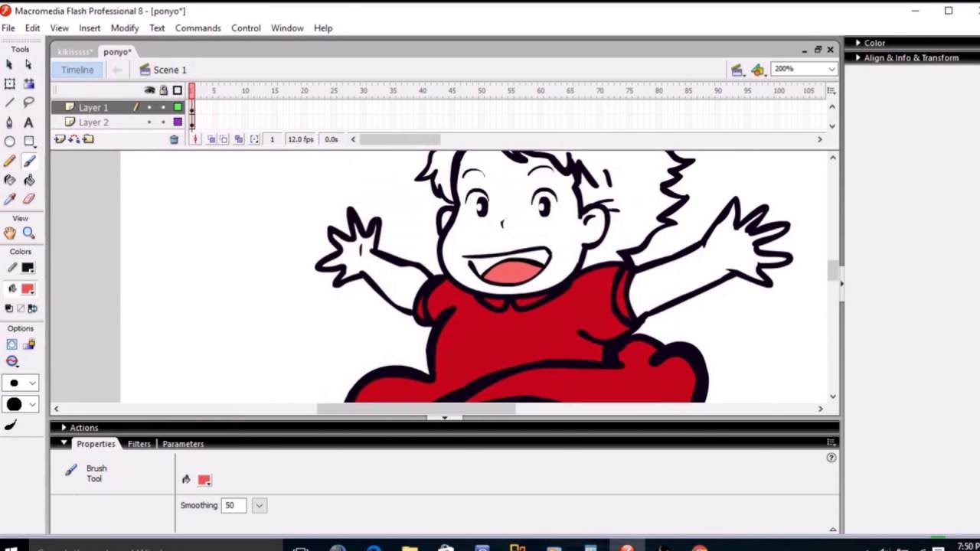The image size is (980, 551).
Task: Open the Commands menu
Action: pos(198,28)
